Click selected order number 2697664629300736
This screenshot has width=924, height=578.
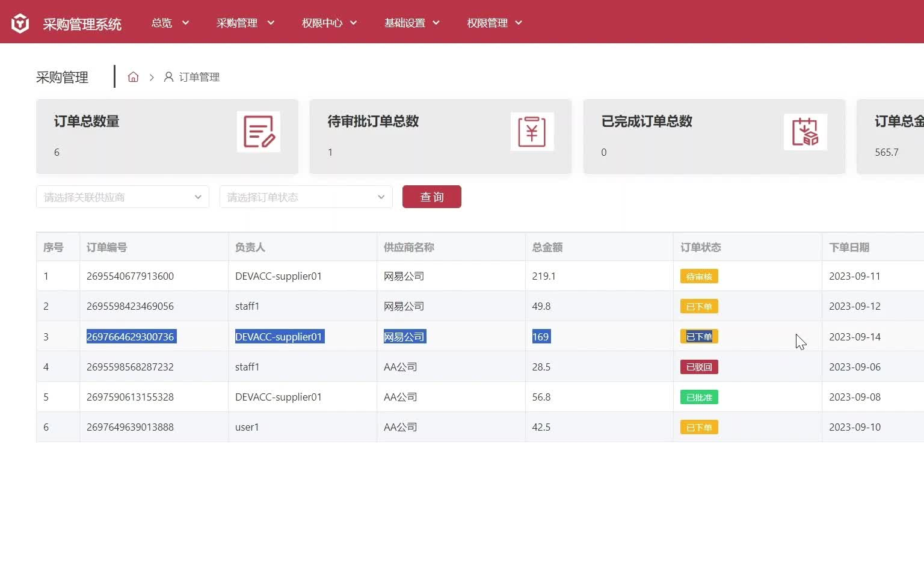pyautogui.click(x=131, y=337)
